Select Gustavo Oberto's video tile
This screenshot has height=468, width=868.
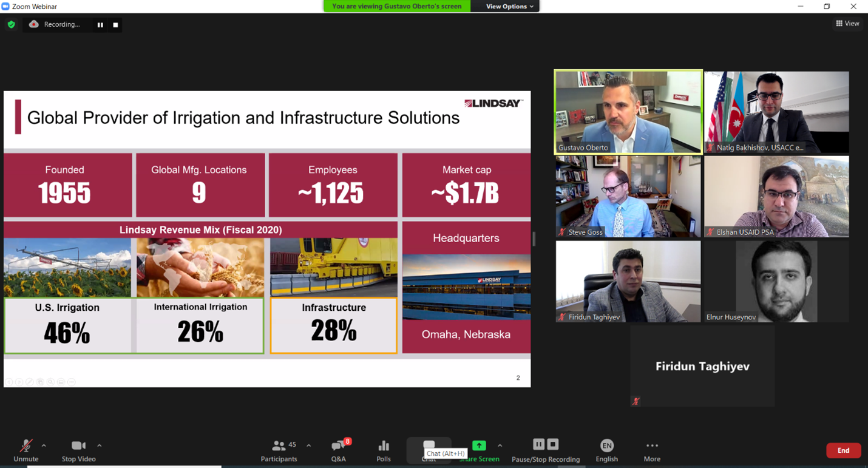coord(628,112)
